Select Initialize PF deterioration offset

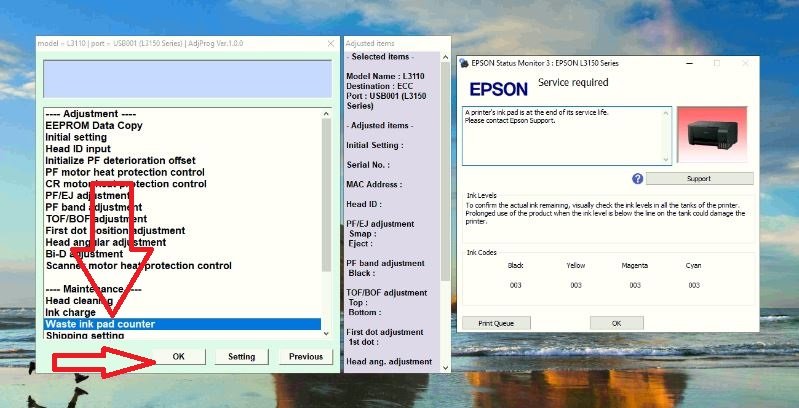[x=120, y=160]
